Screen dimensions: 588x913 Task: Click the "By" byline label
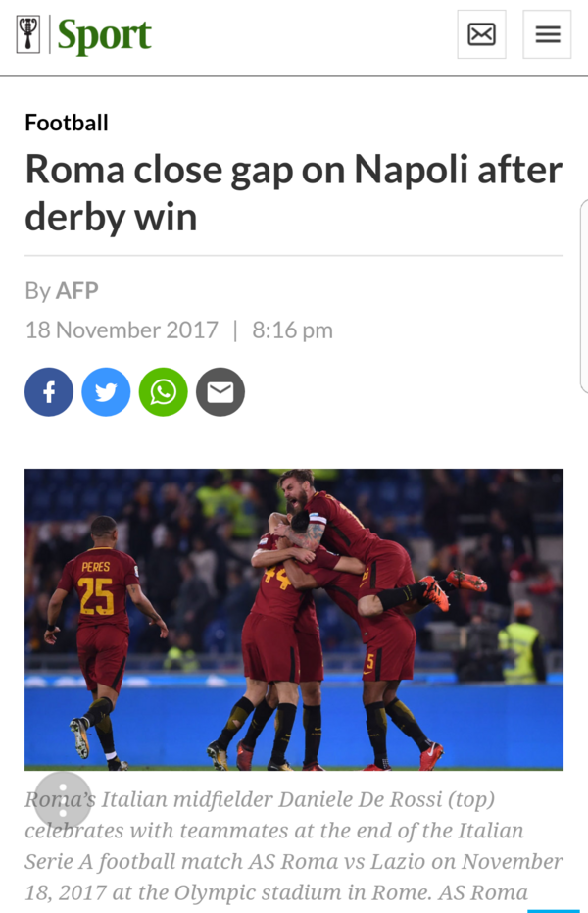click(38, 290)
